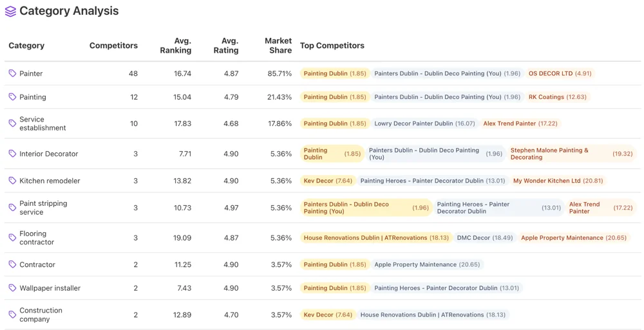Click the Service establishment tag icon
This screenshot has height=330, width=644.
pyautogui.click(x=12, y=124)
